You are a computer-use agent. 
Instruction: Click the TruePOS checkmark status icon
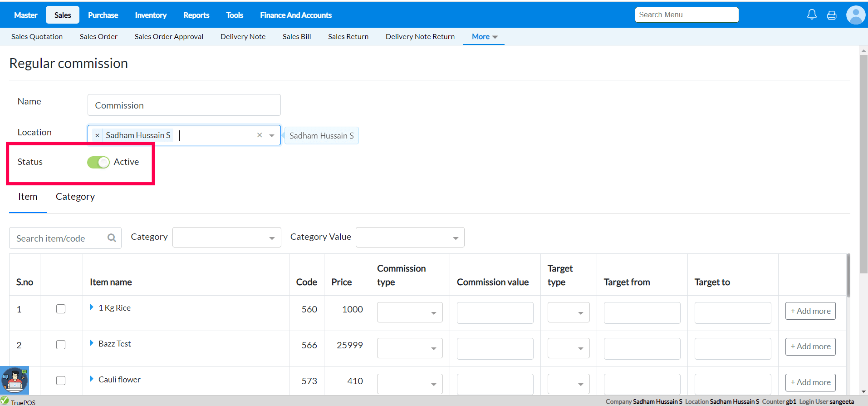(5, 401)
